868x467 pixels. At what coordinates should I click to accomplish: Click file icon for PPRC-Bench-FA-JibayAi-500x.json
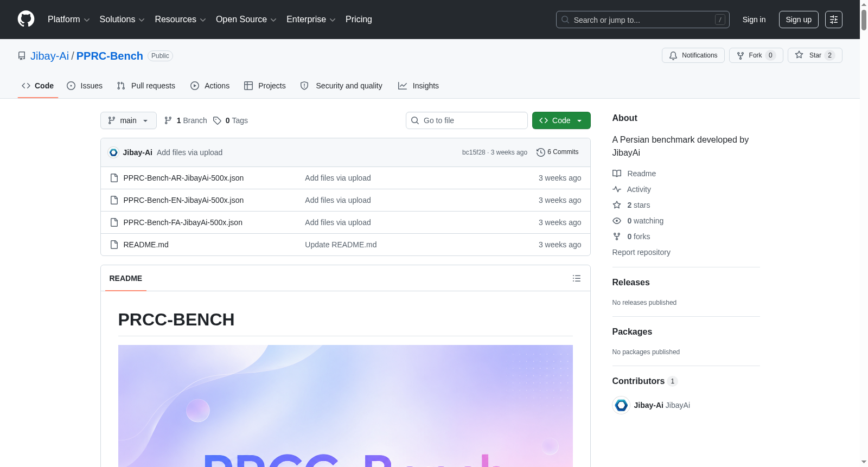point(114,222)
